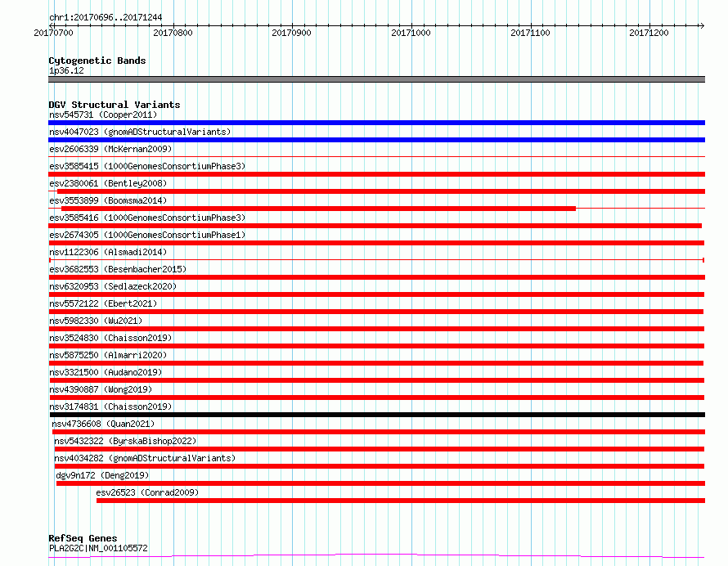The width and height of the screenshot is (728, 566).
Task: Click esv26523 (Conrad2009) label
Action: coord(147,492)
